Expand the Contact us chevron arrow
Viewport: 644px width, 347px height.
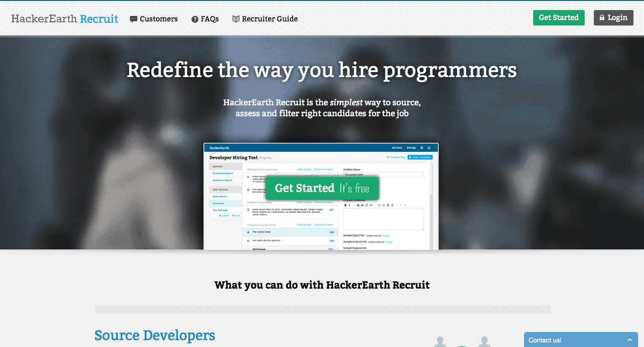point(630,340)
